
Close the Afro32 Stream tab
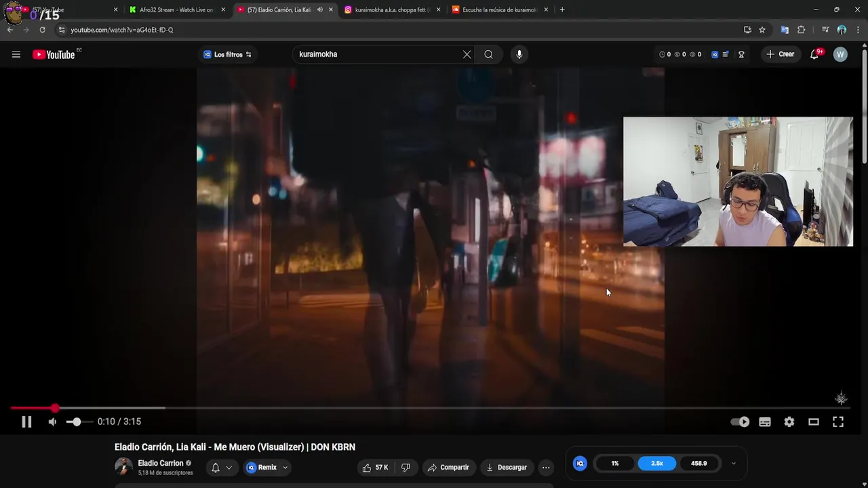223,9
